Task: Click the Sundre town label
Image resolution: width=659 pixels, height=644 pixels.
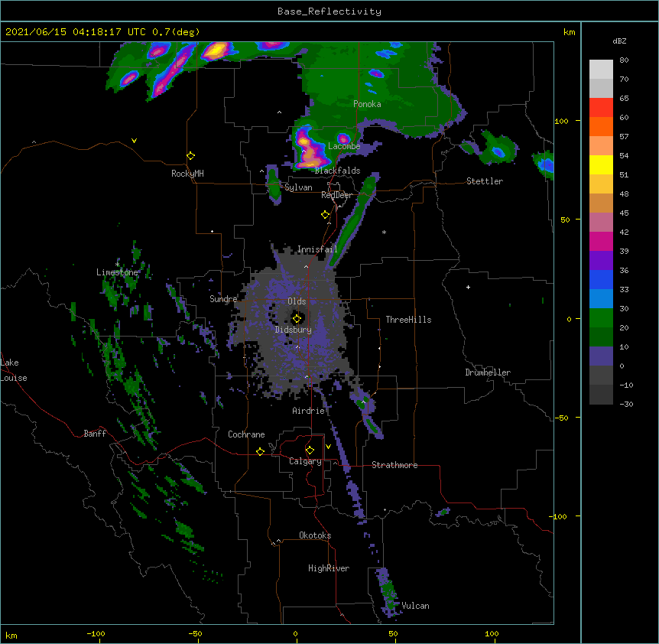Action: [x=223, y=299]
